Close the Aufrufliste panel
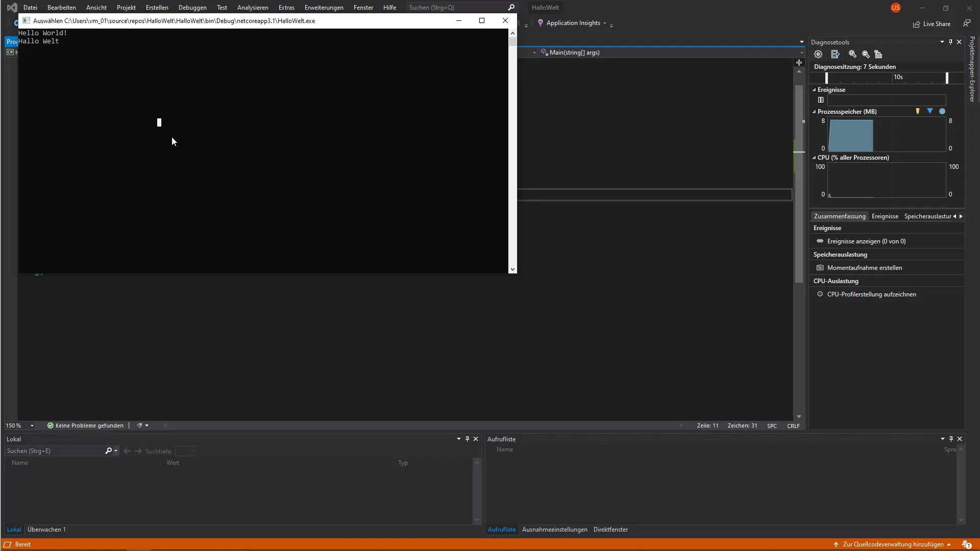The height and width of the screenshot is (551, 980). [960, 439]
